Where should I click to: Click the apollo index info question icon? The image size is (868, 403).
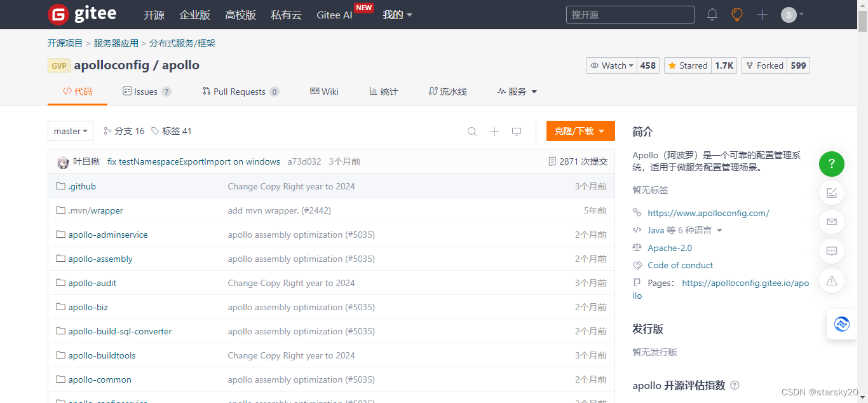tap(735, 385)
